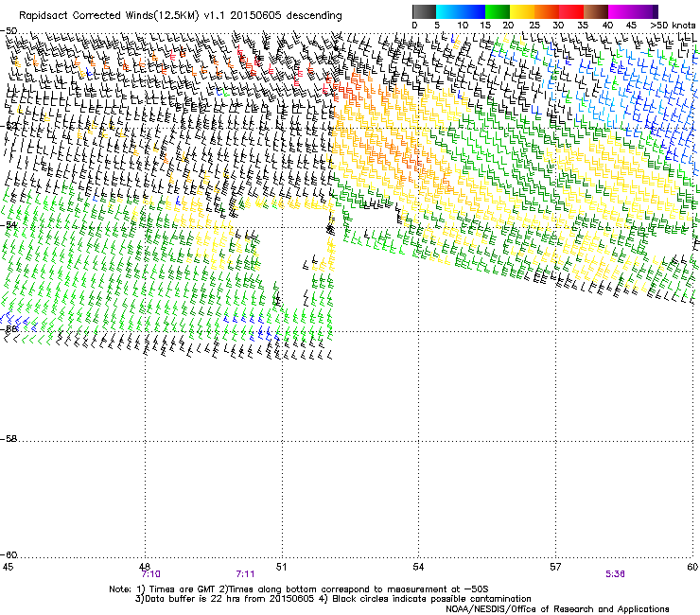Click longitude label '45' at bottom-left corner
The image size is (700, 615).
8,567
